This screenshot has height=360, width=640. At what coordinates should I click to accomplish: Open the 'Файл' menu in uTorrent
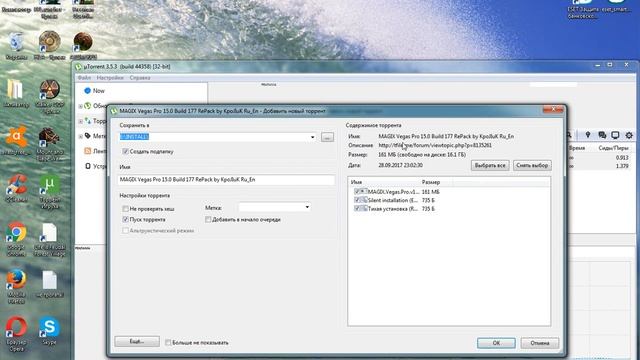coord(84,78)
